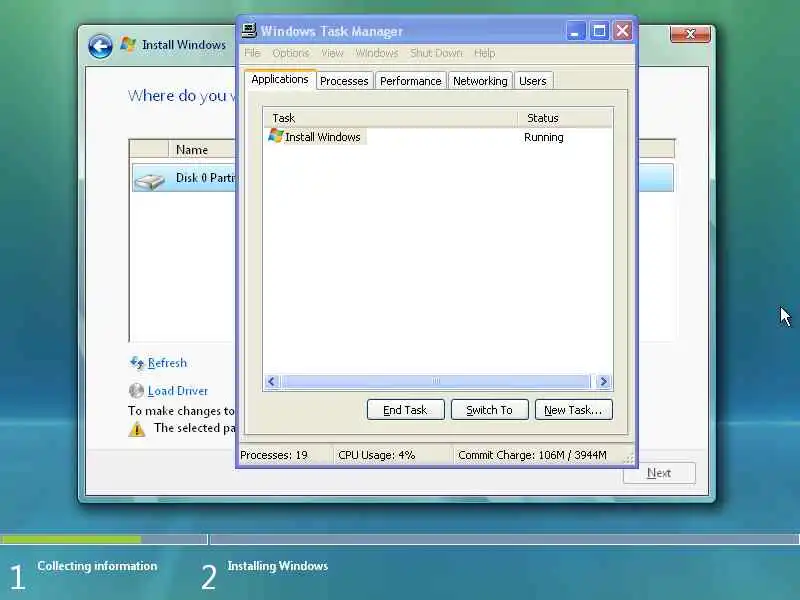Open the Windows menu in Task Manager
The width and height of the screenshot is (800, 600).
point(377,53)
